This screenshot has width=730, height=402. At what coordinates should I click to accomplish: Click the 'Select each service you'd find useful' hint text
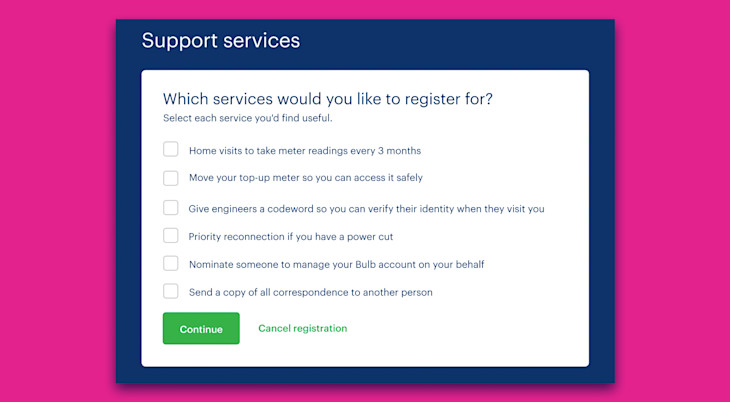[x=248, y=118]
